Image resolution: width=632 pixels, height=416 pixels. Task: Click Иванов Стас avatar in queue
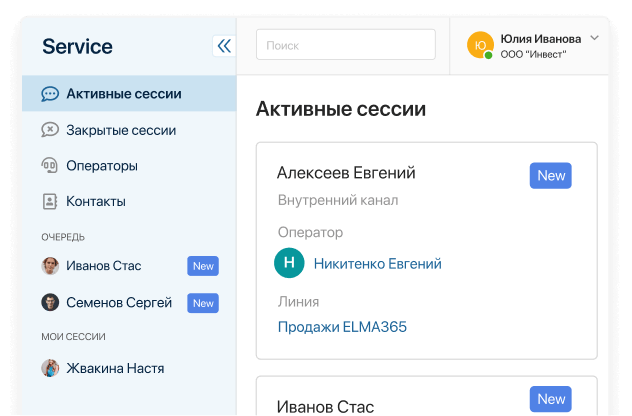point(50,266)
